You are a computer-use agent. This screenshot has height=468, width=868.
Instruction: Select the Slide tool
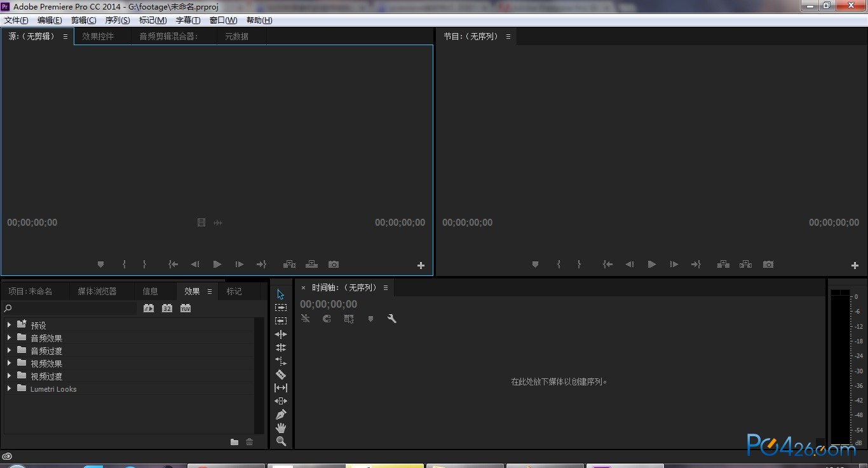[281, 401]
